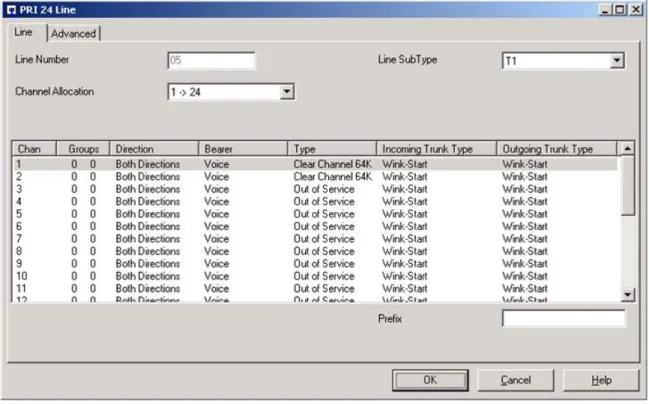Select channel 8 row number
Screen dimensions: 649x404
click(x=19, y=251)
